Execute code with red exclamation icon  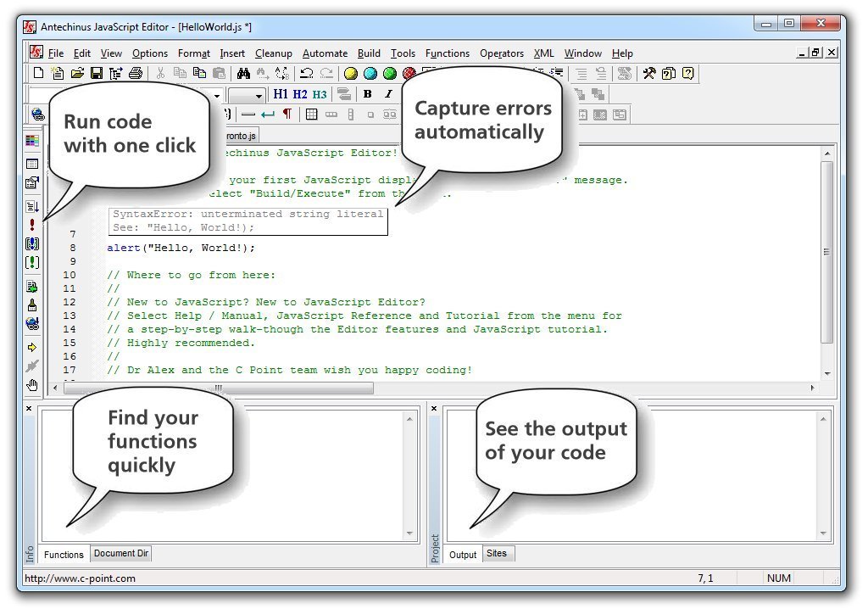[x=32, y=225]
